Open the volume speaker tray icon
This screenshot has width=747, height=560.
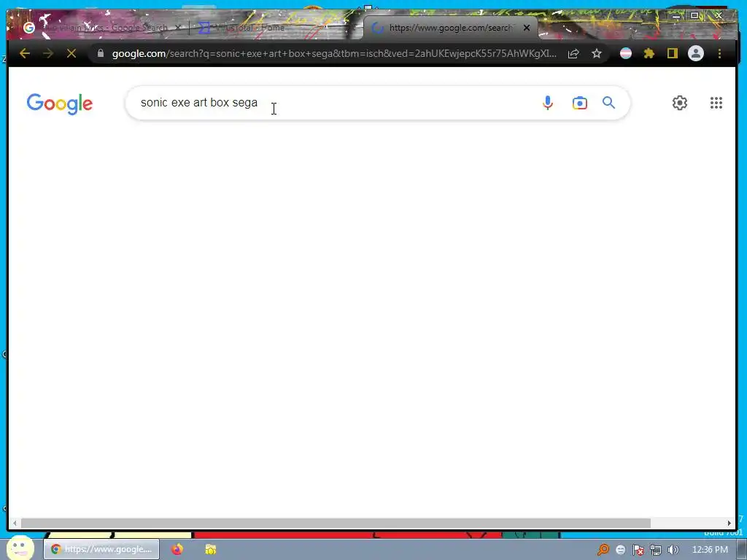[x=673, y=550]
